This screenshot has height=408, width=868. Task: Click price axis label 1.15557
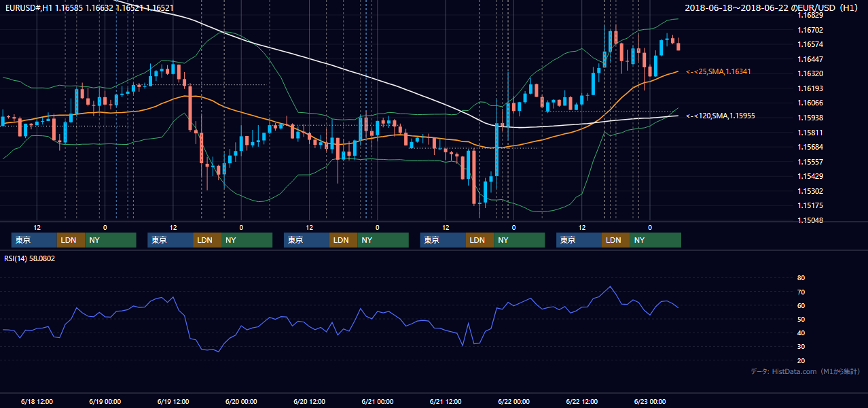810,162
